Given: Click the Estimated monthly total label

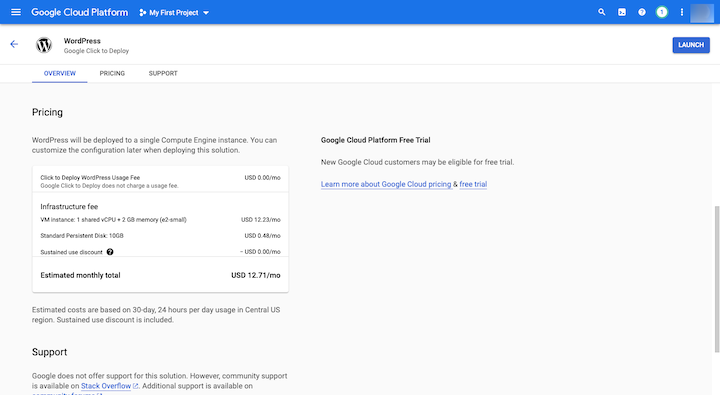Looking at the screenshot, I should tap(80, 275).
